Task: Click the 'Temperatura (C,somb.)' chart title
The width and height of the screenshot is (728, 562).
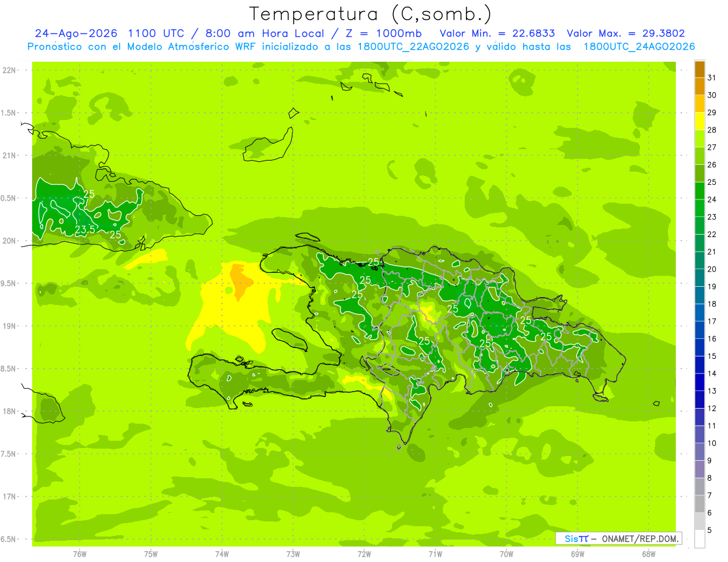Action: click(x=370, y=15)
